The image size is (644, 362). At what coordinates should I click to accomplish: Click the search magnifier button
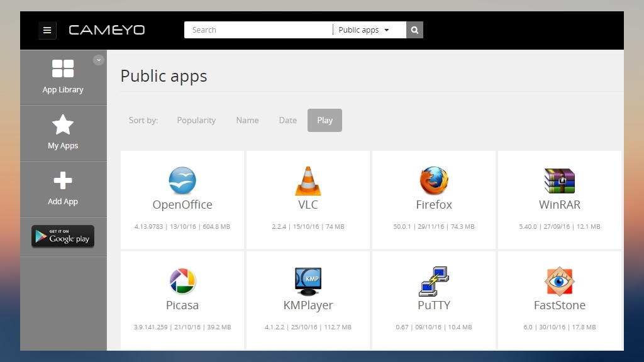point(414,30)
